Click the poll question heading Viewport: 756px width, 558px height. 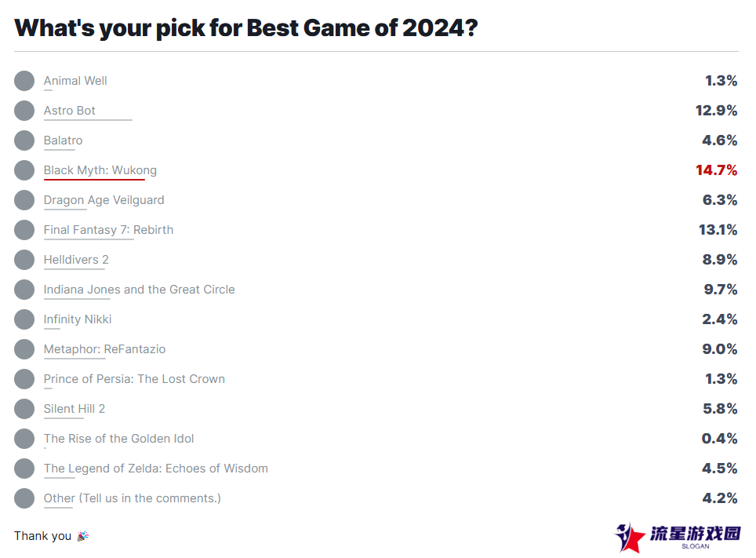pos(246,28)
